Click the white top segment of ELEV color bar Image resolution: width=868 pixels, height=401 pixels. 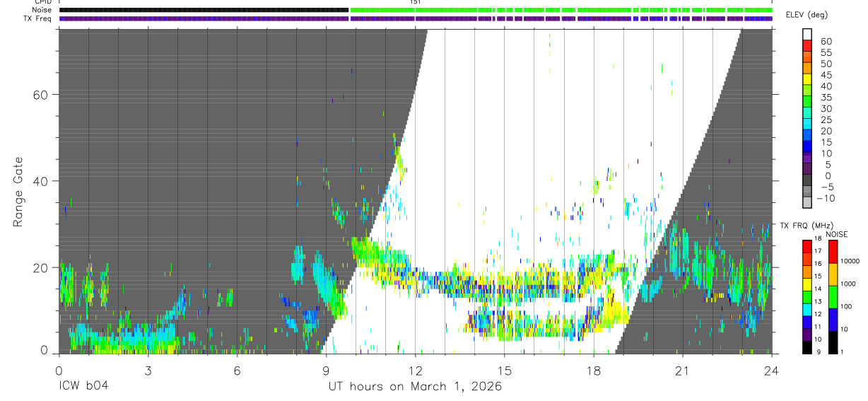[807, 35]
